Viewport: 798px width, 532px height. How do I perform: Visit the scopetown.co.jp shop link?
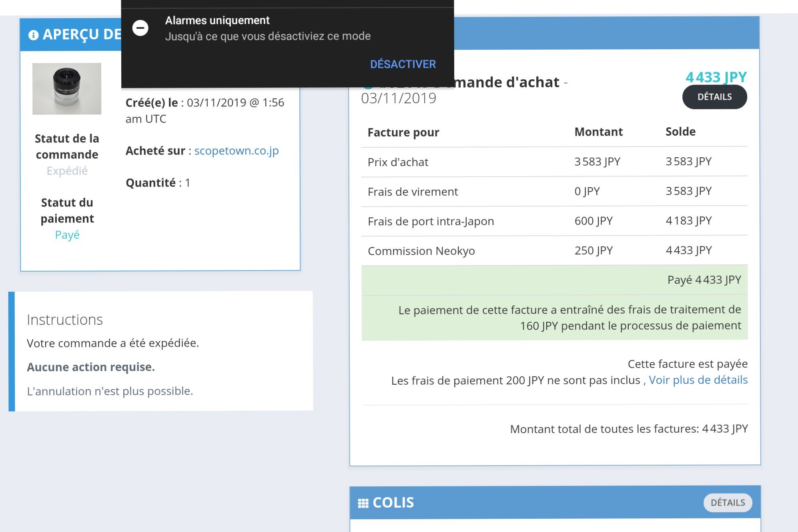coord(236,151)
